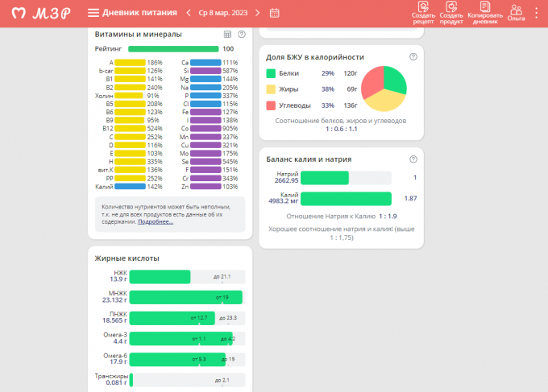Go to next day arrow

click(257, 13)
